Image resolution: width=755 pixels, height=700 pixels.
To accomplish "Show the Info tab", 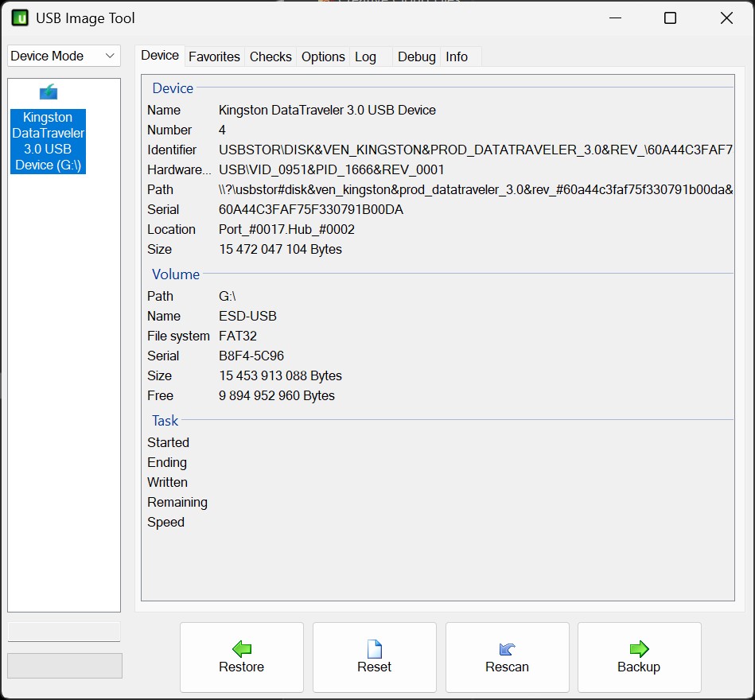I will pos(457,56).
